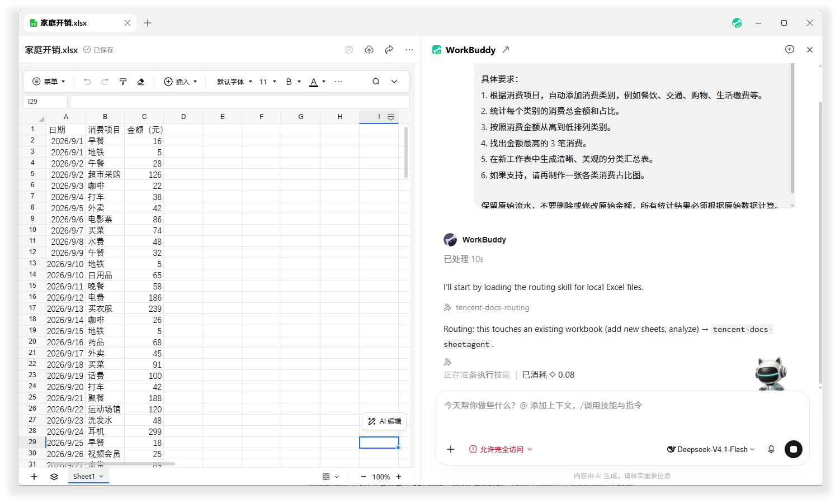Select column A header
Screen dimensions: 840x504
click(x=66, y=117)
